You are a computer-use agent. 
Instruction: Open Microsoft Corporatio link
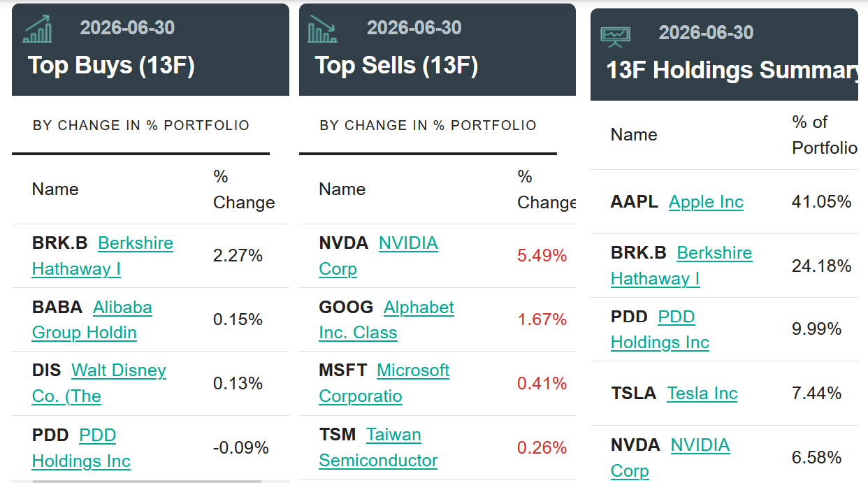pyautogui.click(x=384, y=383)
